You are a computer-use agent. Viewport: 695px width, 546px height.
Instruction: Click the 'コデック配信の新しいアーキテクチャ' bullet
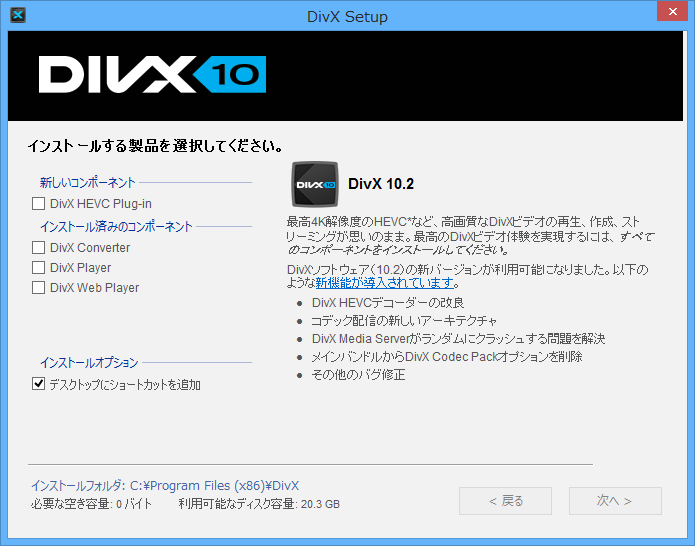click(404, 320)
